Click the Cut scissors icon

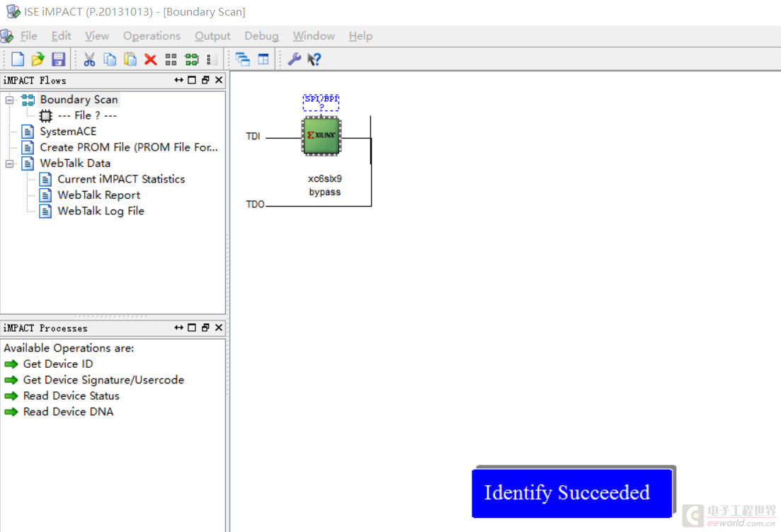click(x=89, y=59)
